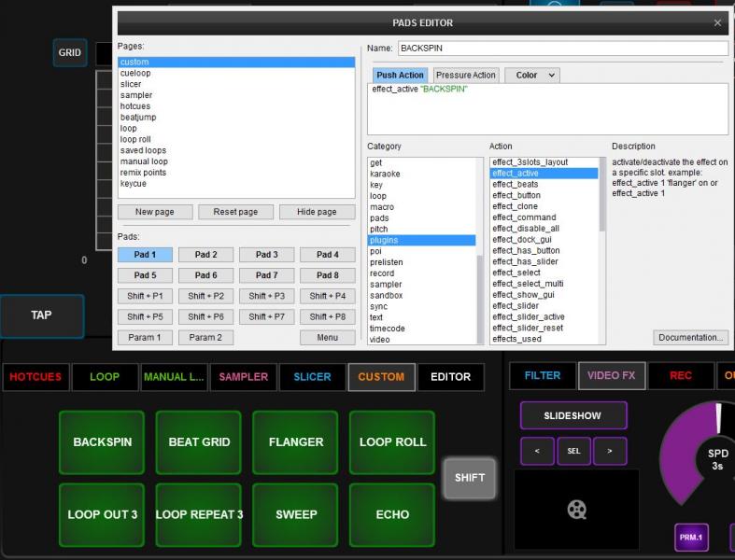Screen dimensions: 735x560
Task: Switch to the REC tab
Action: [x=681, y=375]
